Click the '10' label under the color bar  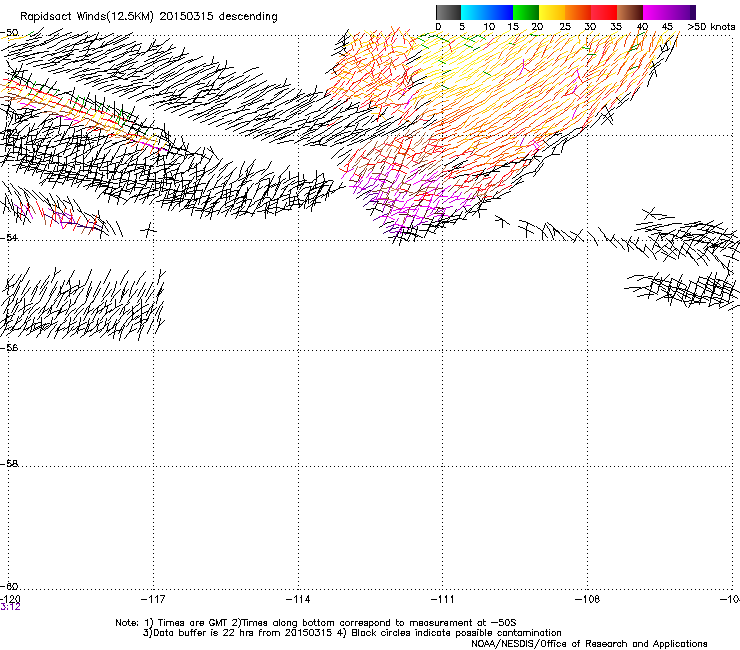tap(489, 27)
